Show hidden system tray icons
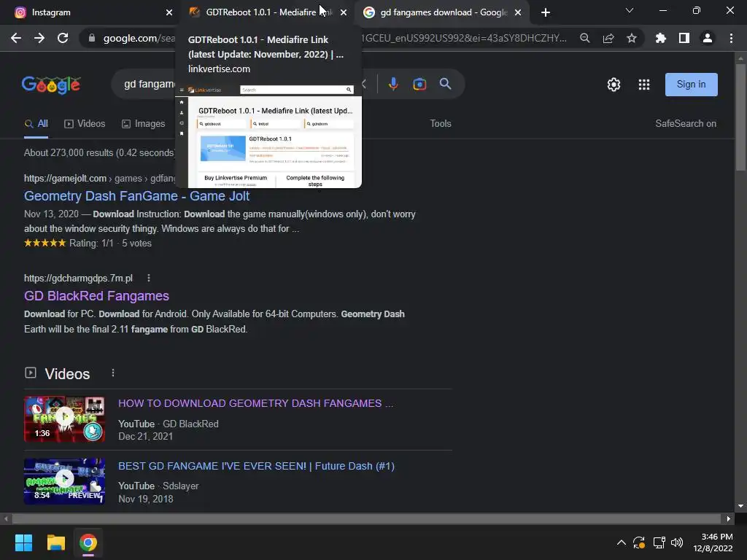 (x=622, y=542)
